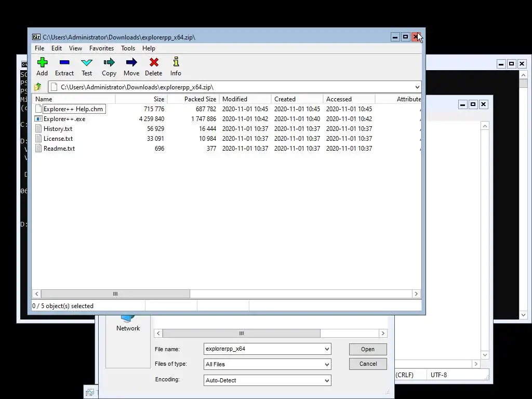Maximize the 7-Zip window

[x=405, y=37]
